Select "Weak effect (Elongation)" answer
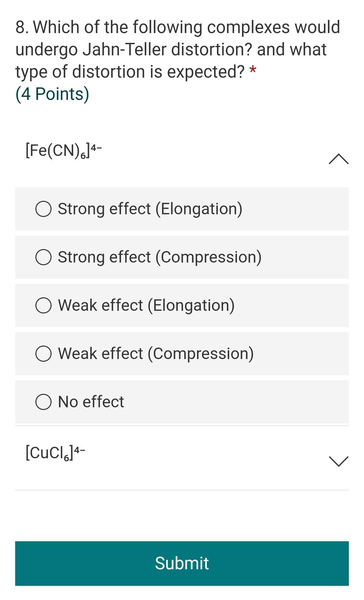The width and height of the screenshot is (364, 600). [x=43, y=306]
